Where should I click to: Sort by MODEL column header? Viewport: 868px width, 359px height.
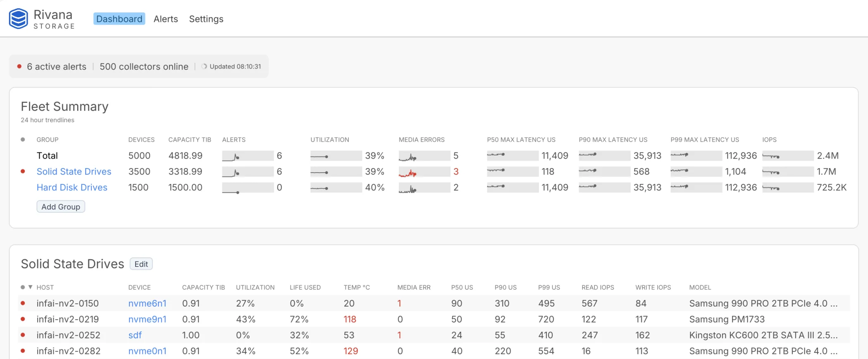tap(700, 287)
